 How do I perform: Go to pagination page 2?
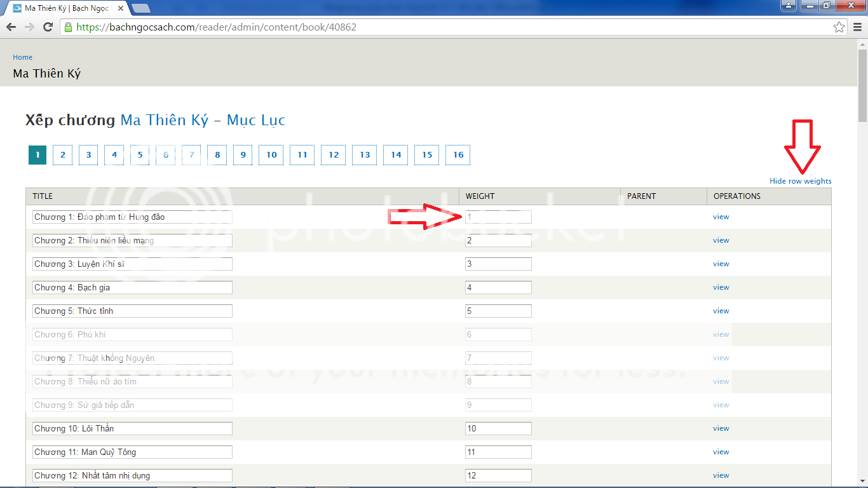(62, 155)
